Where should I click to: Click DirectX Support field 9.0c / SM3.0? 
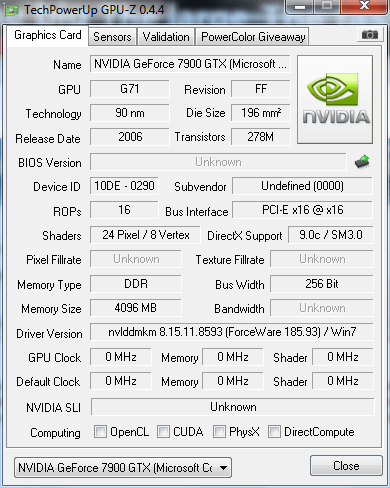tap(331, 235)
